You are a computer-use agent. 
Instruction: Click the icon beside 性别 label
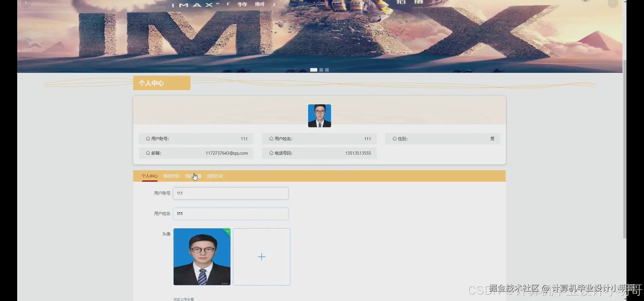click(394, 139)
